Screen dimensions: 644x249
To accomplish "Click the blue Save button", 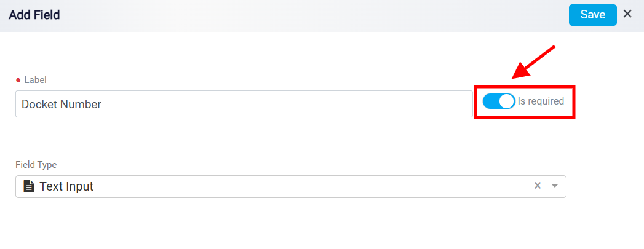I will [x=593, y=15].
